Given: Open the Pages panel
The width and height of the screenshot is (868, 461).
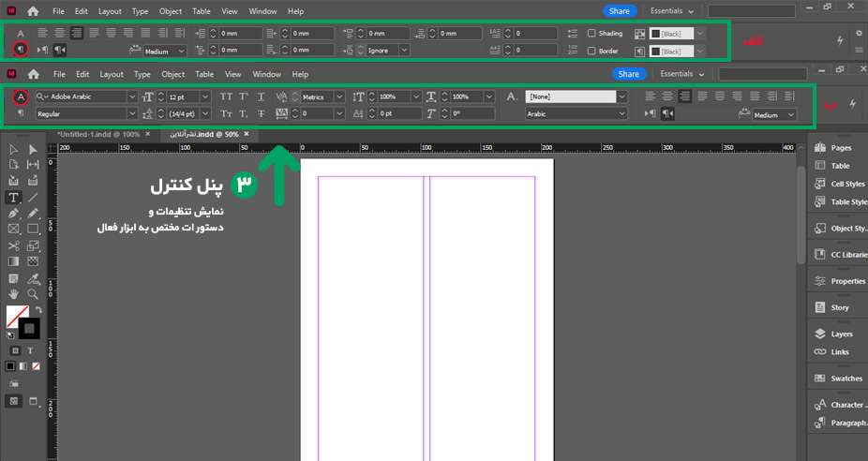Looking at the screenshot, I should (x=841, y=148).
